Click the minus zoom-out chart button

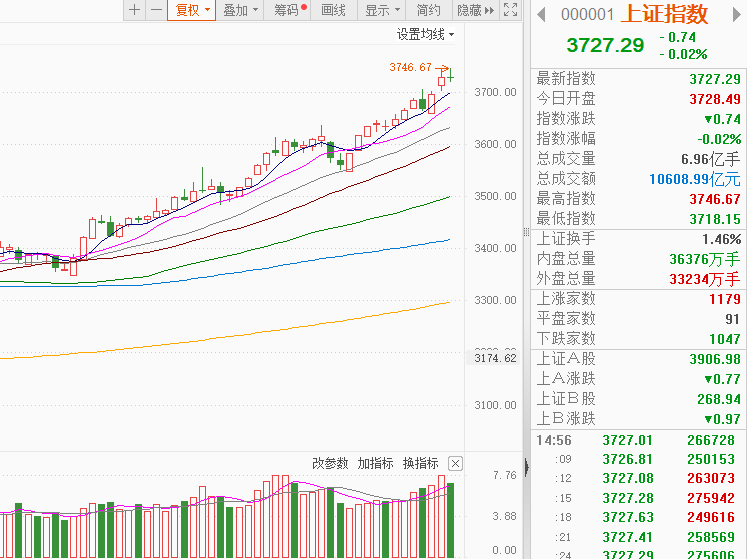[x=155, y=10]
